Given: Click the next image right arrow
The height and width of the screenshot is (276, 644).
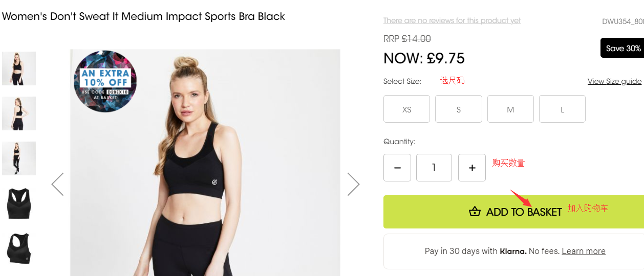Looking at the screenshot, I should [353, 184].
